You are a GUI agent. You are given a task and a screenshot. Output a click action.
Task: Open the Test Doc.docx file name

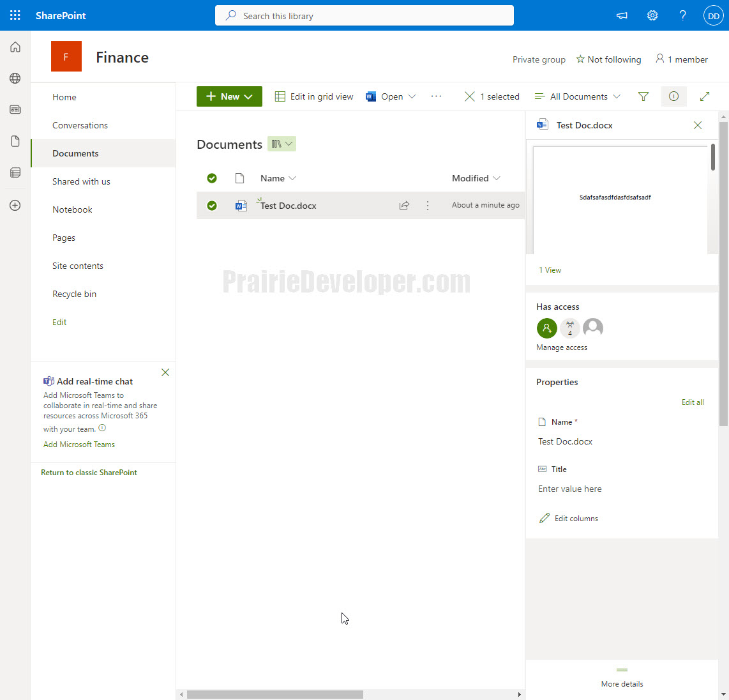click(289, 206)
